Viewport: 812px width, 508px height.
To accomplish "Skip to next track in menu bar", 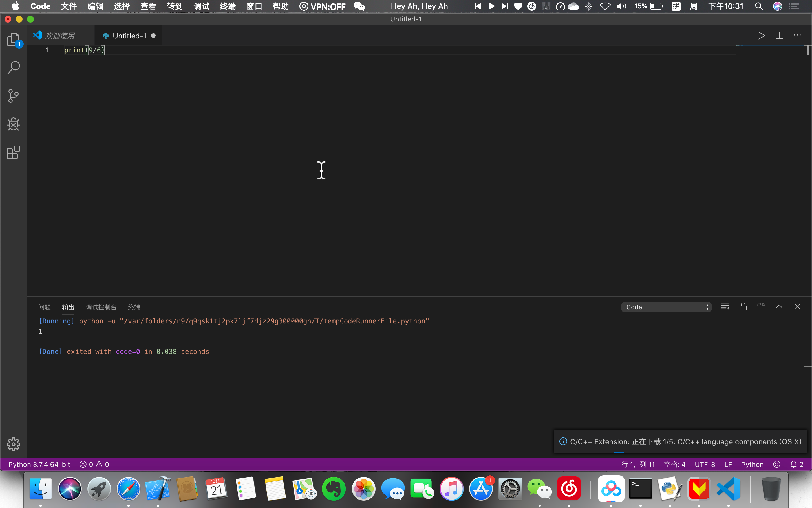I will 504,6.
